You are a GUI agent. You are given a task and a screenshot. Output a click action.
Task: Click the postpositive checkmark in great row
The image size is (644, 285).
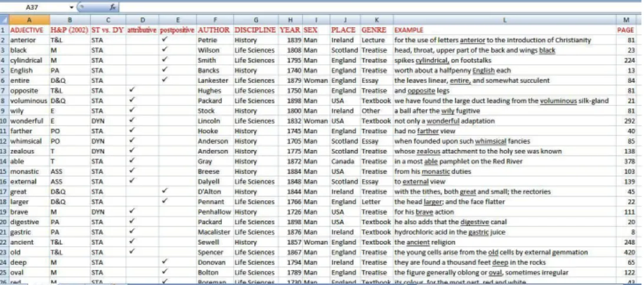coord(165,191)
